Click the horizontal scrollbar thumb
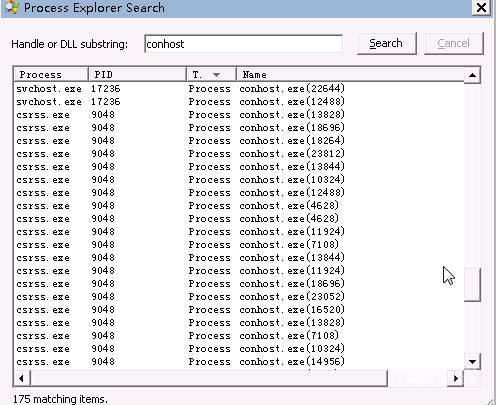Screen dimensions: 496x405 (x=209, y=378)
